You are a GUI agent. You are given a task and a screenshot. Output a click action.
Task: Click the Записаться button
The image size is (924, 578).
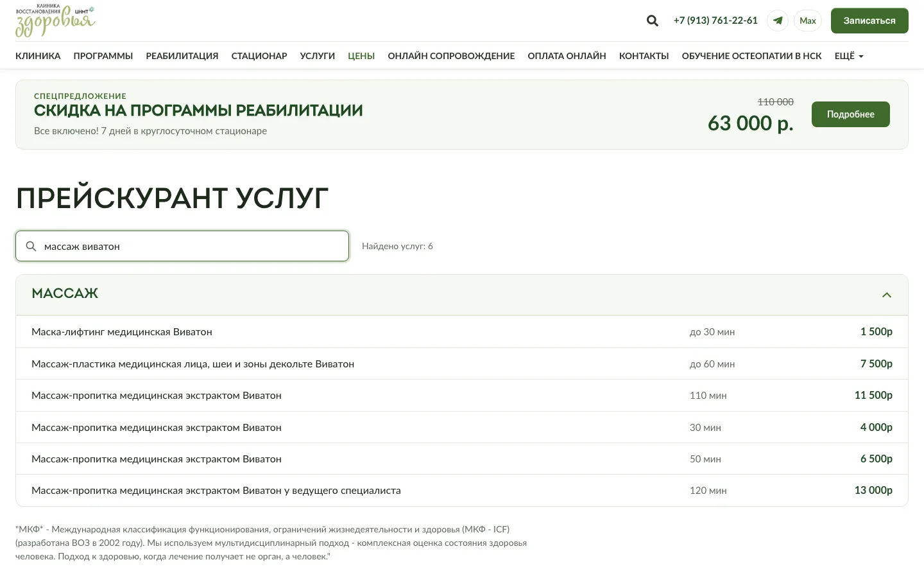[x=869, y=21]
